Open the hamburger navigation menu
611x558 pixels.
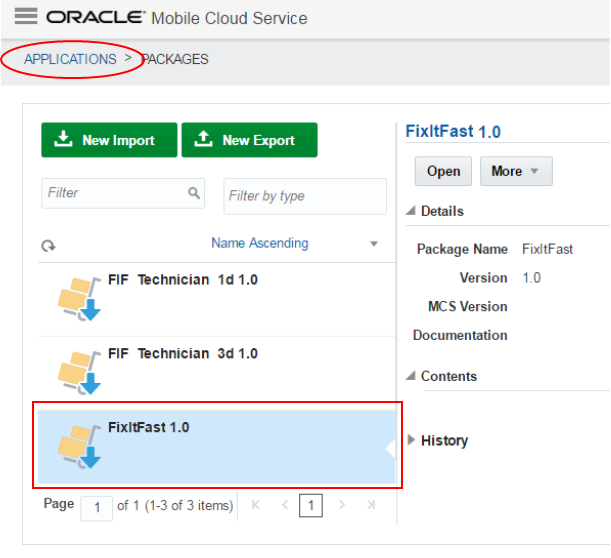pos(26,16)
